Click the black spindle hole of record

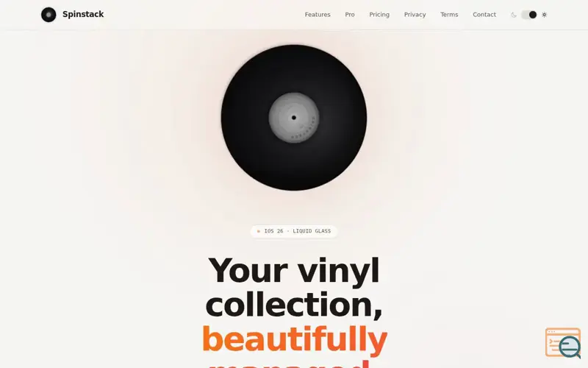pyautogui.click(x=293, y=118)
